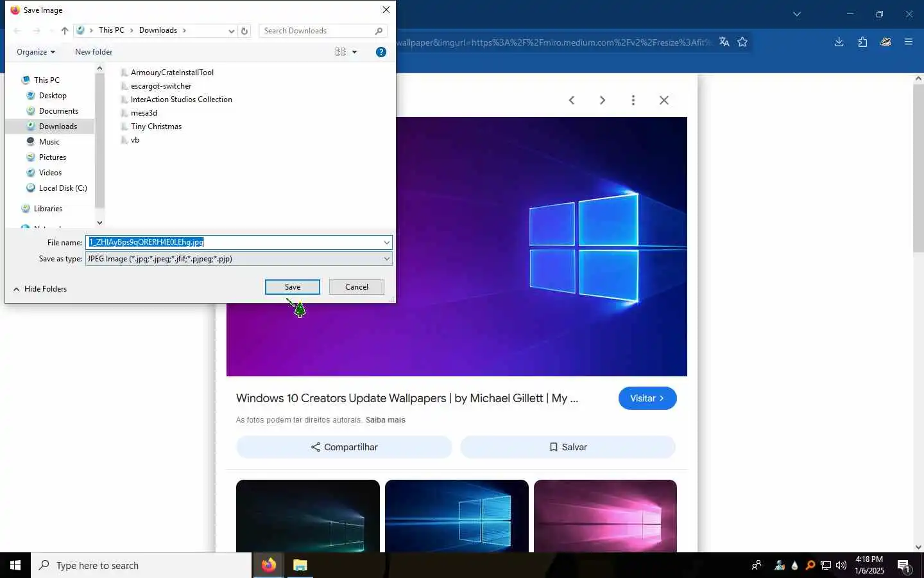Open the three-dot more options in image viewer
Viewport: 924px width, 578px height.
(633, 100)
